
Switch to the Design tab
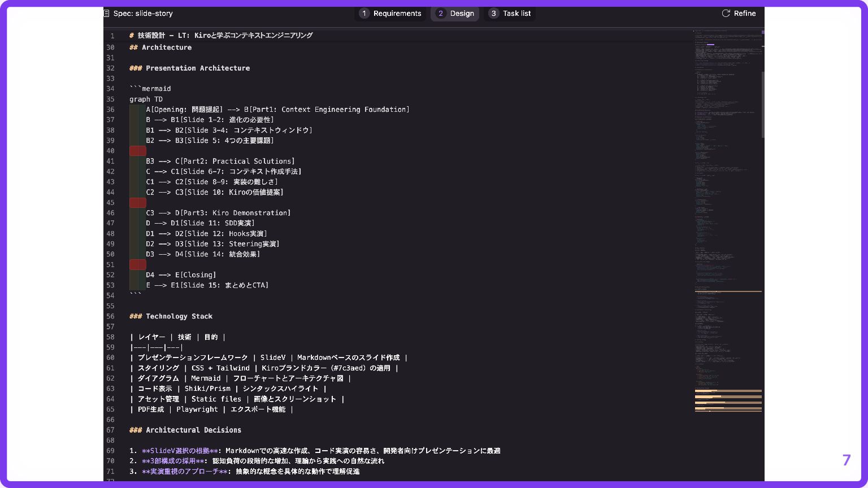pos(455,14)
